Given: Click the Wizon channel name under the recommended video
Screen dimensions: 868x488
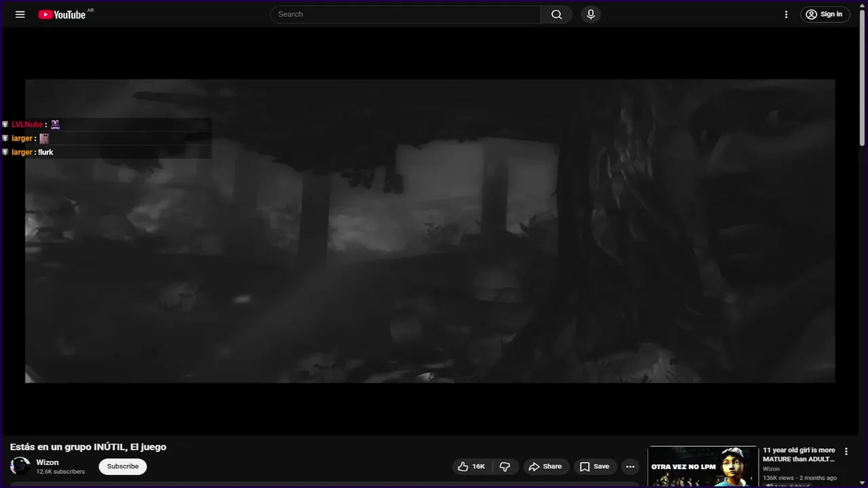Looking at the screenshot, I should [771, 469].
